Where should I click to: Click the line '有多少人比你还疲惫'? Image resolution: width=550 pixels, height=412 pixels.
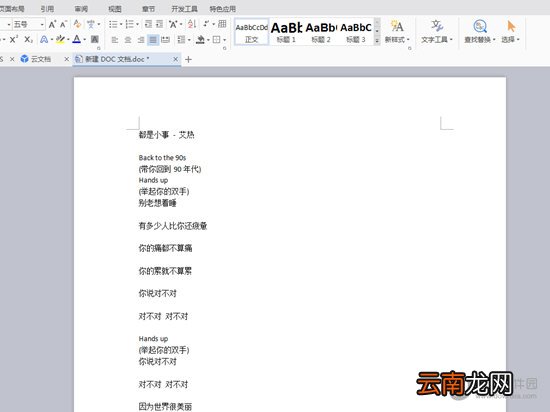173,226
